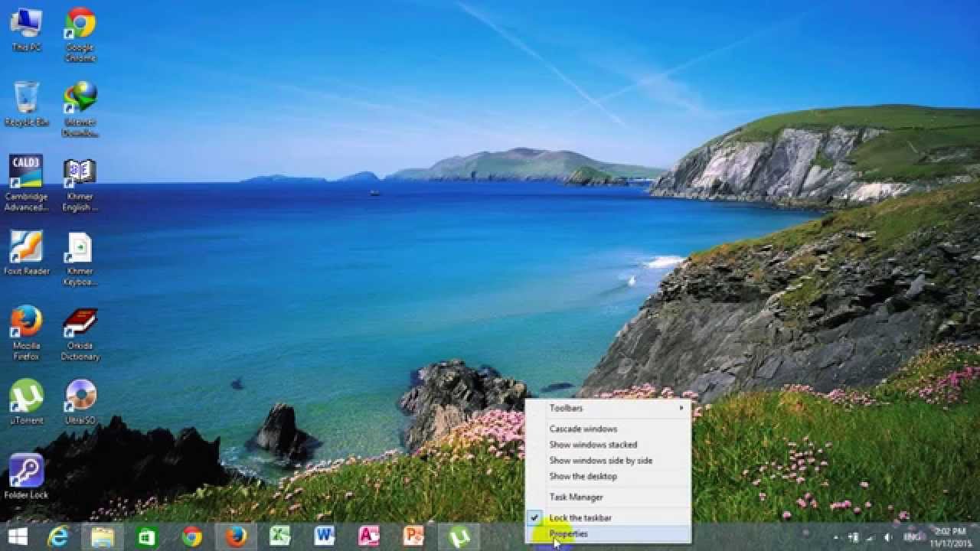Uncheck Lock the taskbar
This screenshot has height=551, width=980.
[x=609, y=518]
